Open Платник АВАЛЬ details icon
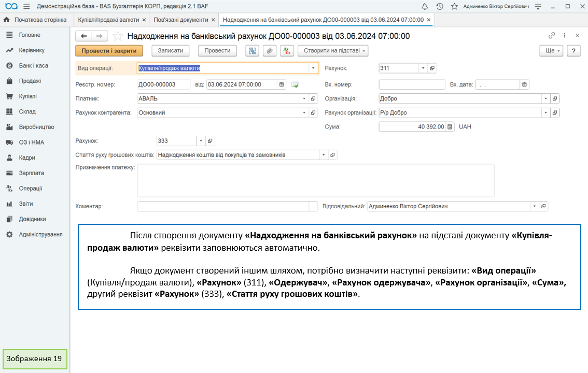Screen dimensions: 588x373 [313, 98]
